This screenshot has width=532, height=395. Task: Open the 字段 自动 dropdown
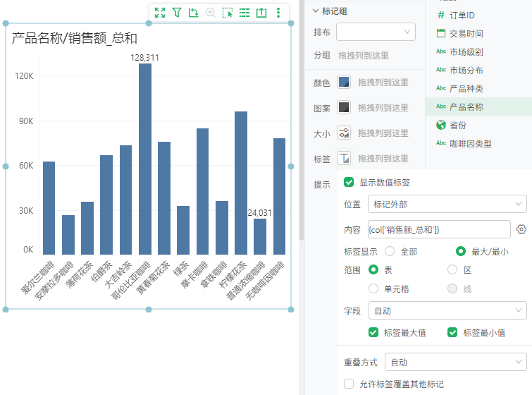point(447,310)
